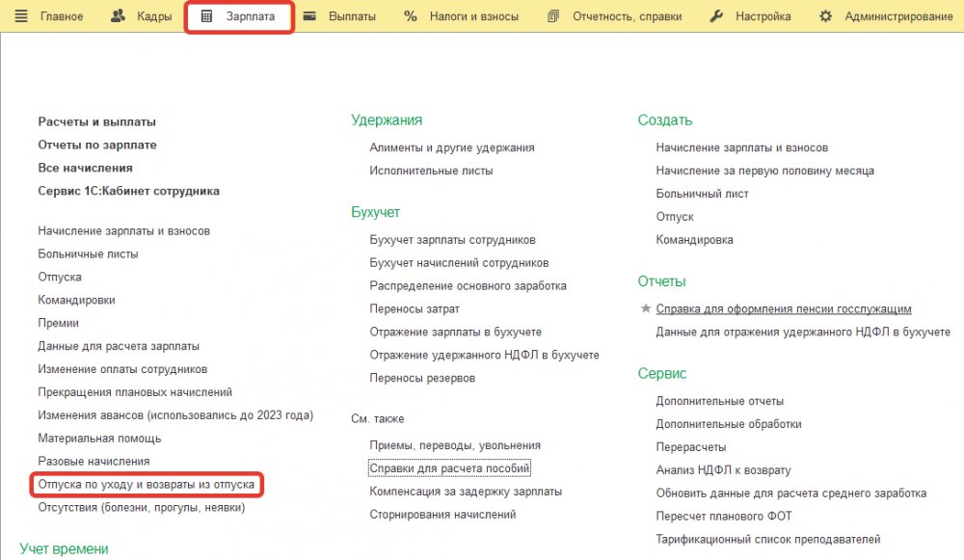Open Тарификационный список преподавателей

[x=768, y=540]
